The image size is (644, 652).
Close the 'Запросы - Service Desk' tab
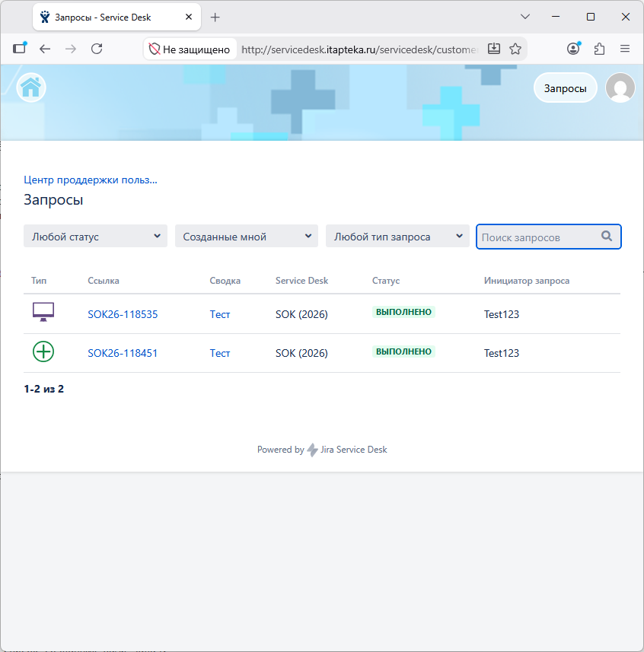[x=189, y=17]
